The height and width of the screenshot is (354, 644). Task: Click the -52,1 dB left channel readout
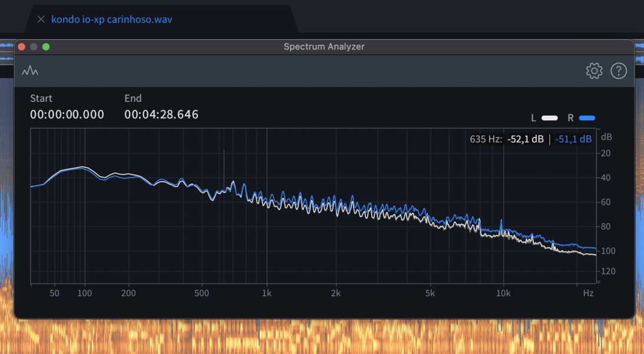tap(526, 139)
